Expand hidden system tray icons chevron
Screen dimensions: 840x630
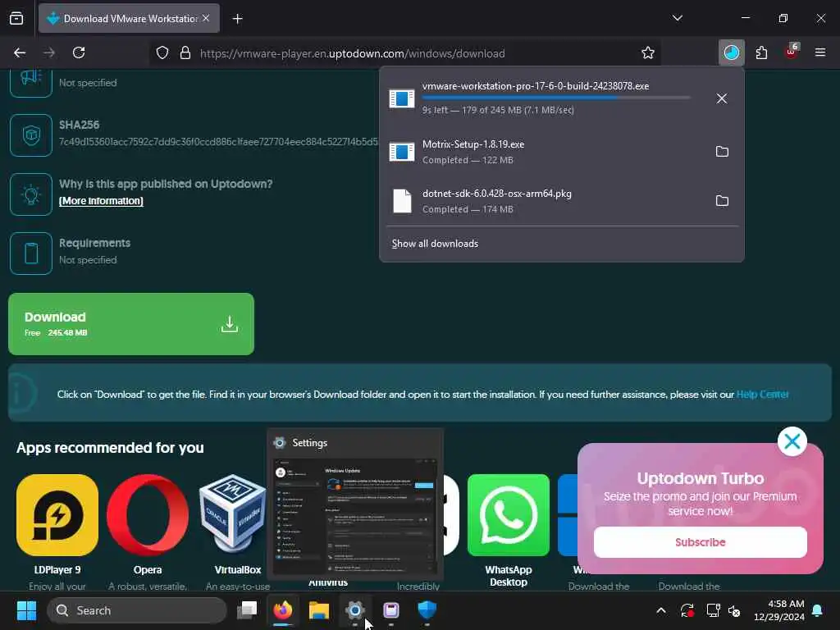tap(661, 610)
